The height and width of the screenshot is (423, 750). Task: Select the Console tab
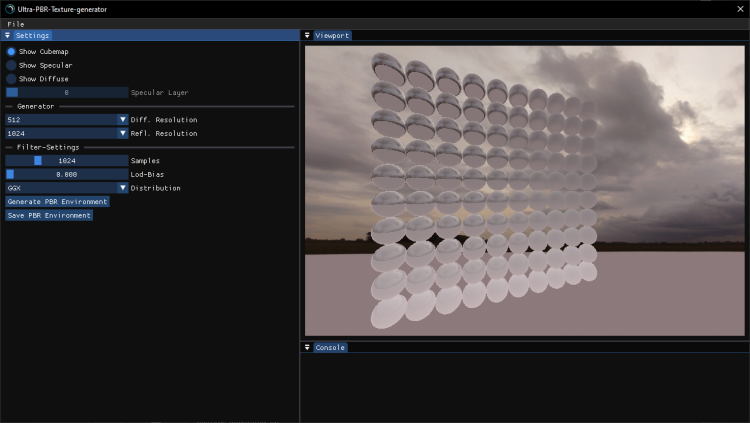point(330,347)
